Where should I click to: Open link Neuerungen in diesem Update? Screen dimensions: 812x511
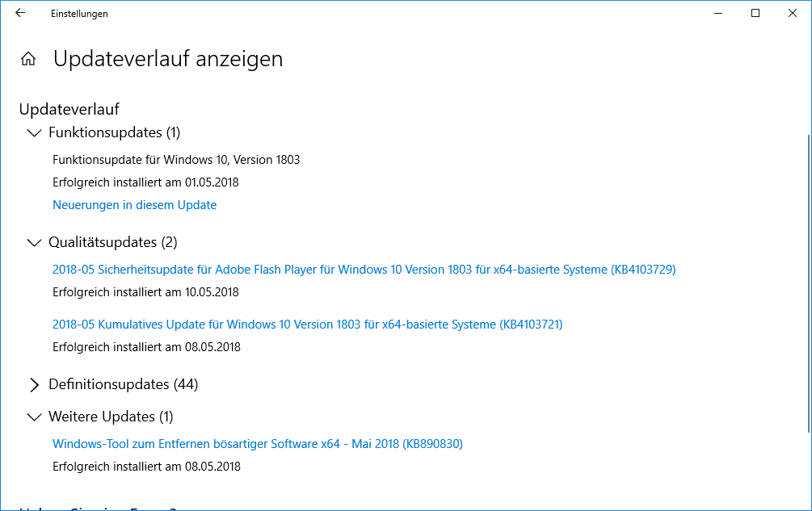coord(135,205)
